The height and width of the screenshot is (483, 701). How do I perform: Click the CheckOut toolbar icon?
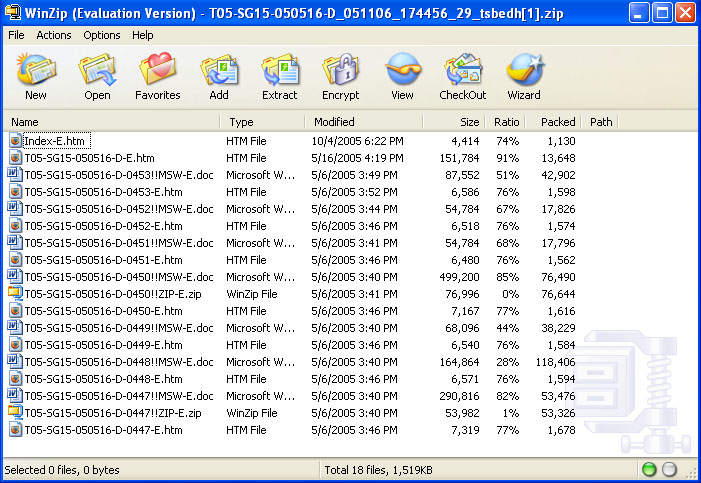point(463,69)
